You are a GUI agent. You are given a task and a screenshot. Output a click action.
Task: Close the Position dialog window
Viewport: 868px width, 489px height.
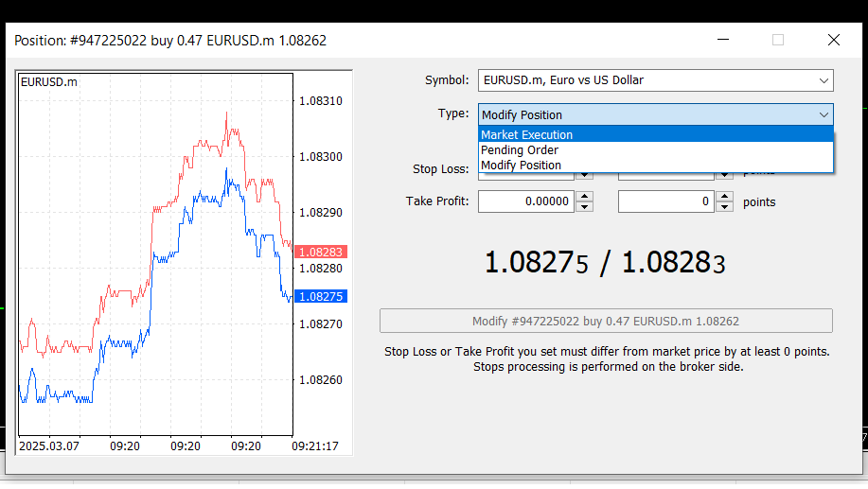click(833, 40)
